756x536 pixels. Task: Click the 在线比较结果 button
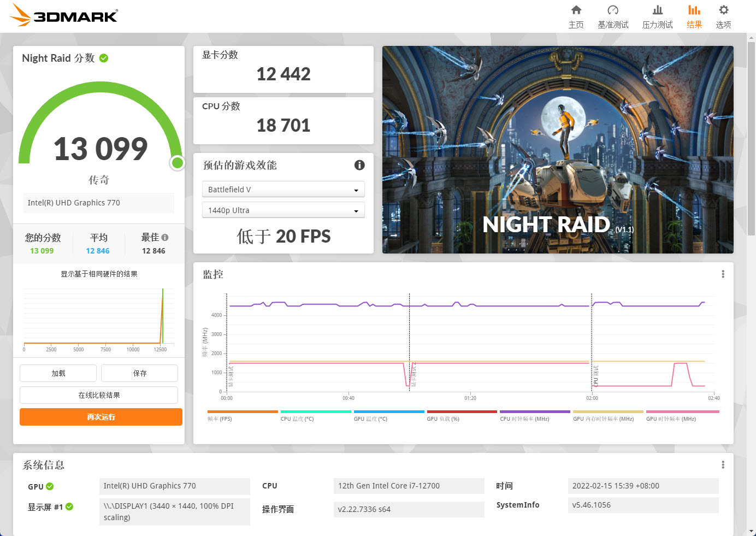pyautogui.click(x=98, y=394)
